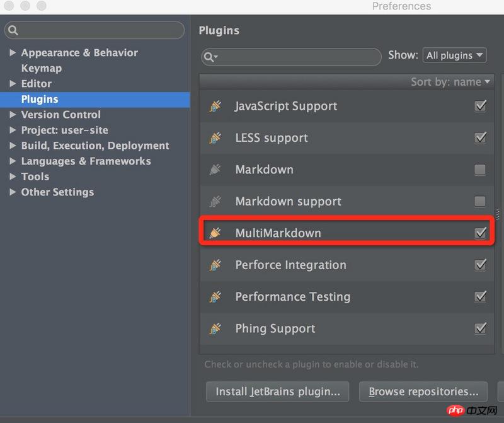Click the Phing Support plugin icon

coord(215,328)
